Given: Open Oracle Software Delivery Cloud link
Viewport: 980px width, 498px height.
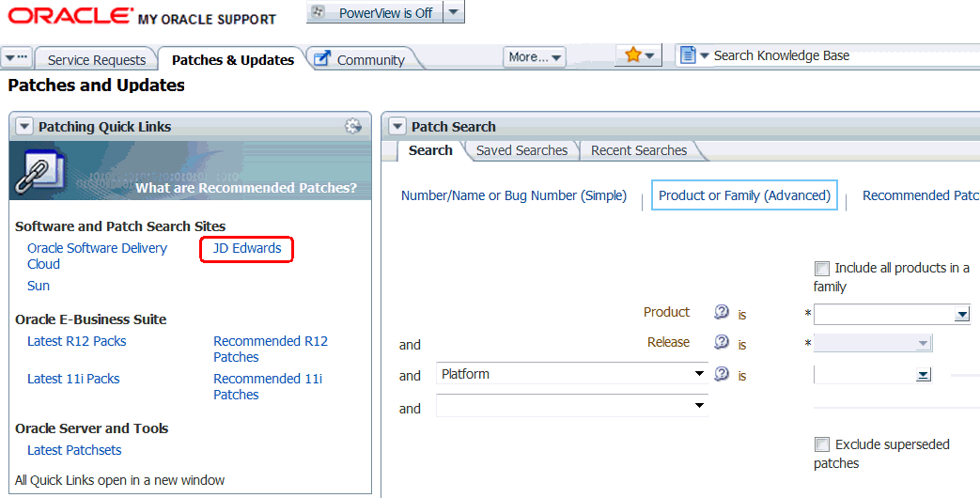Looking at the screenshot, I should (x=97, y=257).
